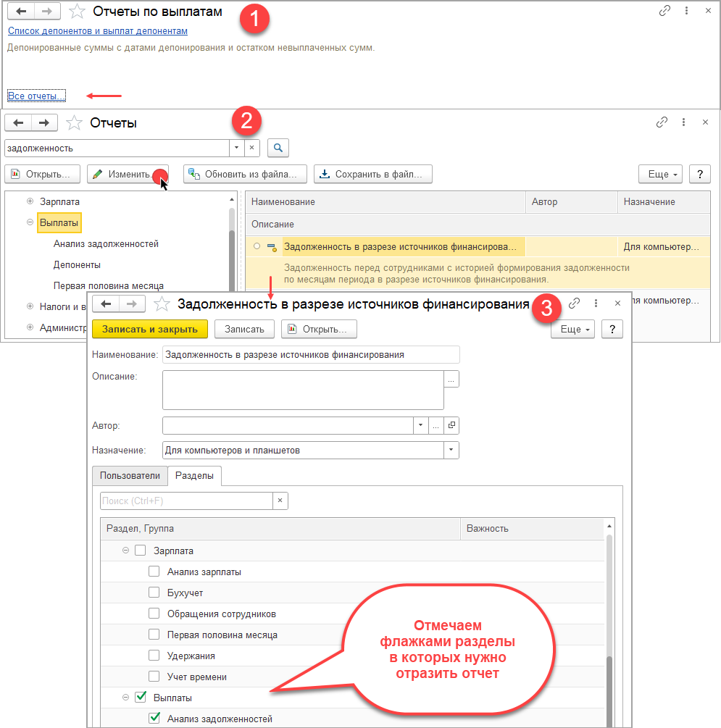Add Отчеты по выплатам to favorites star
The height and width of the screenshot is (728, 721).
pyautogui.click(x=74, y=12)
